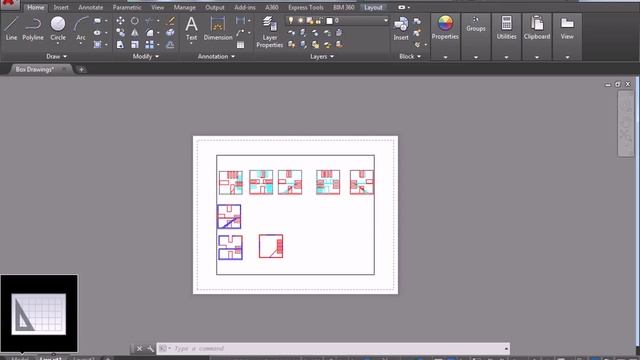Click the layout preview thumbnail
This screenshot has width=640, height=360.
pyautogui.click(x=39, y=313)
